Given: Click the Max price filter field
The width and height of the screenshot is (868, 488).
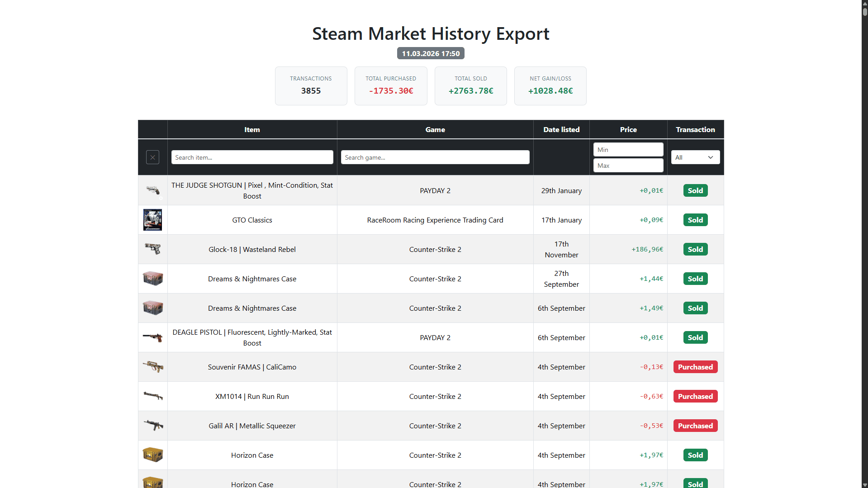Looking at the screenshot, I should [x=628, y=165].
